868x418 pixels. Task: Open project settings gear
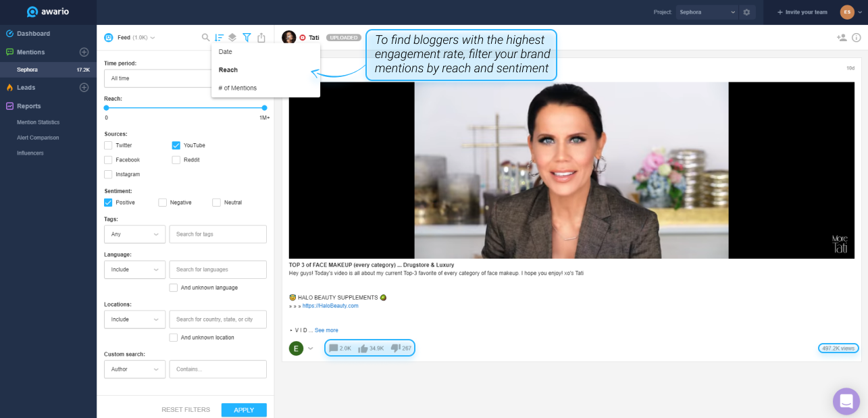click(746, 12)
